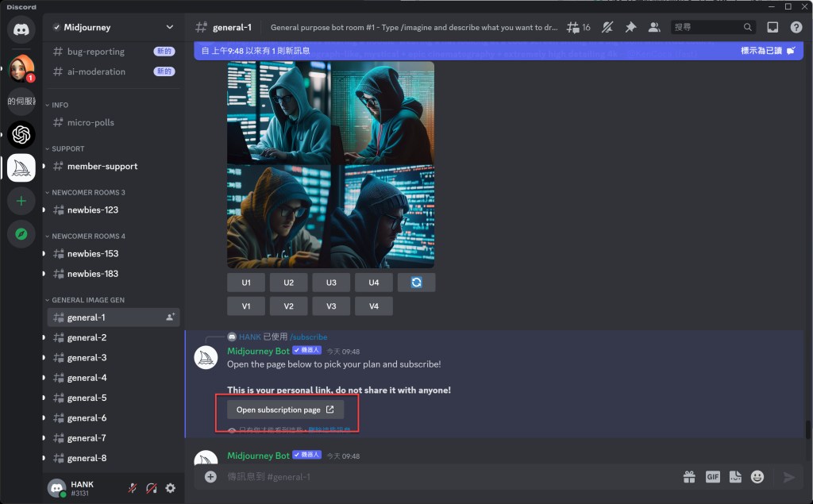The height and width of the screenshot is (504, 813).
Task: Open the emoji picker in message bar
Action: 757,477
